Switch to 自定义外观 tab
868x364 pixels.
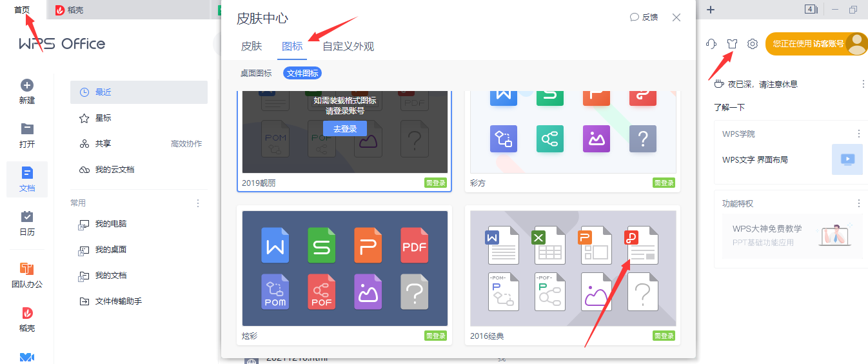pyautogui.click(x=348, y=46)
